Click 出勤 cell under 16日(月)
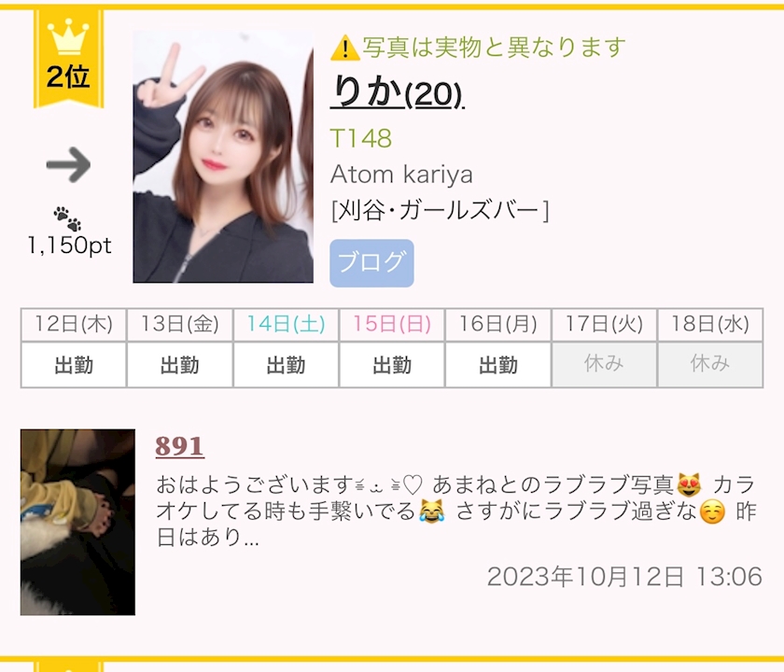 coord(498,365)
